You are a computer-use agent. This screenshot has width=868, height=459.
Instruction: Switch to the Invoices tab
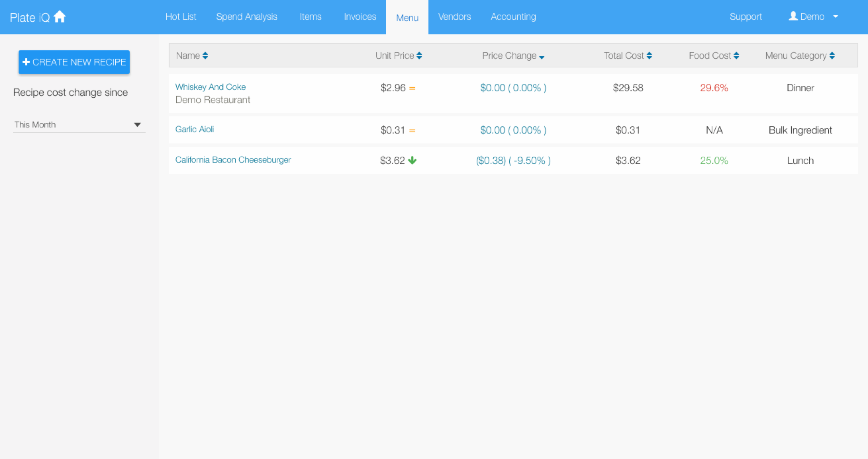point(360,17)
